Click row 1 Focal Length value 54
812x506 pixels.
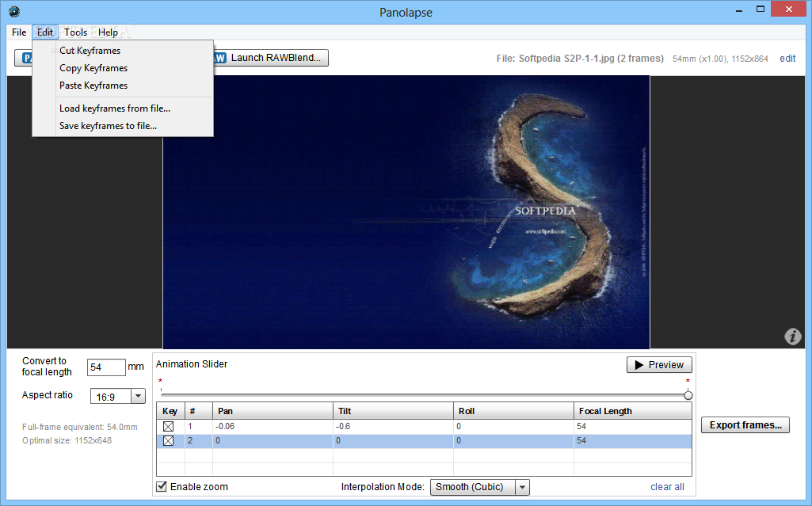633,426
